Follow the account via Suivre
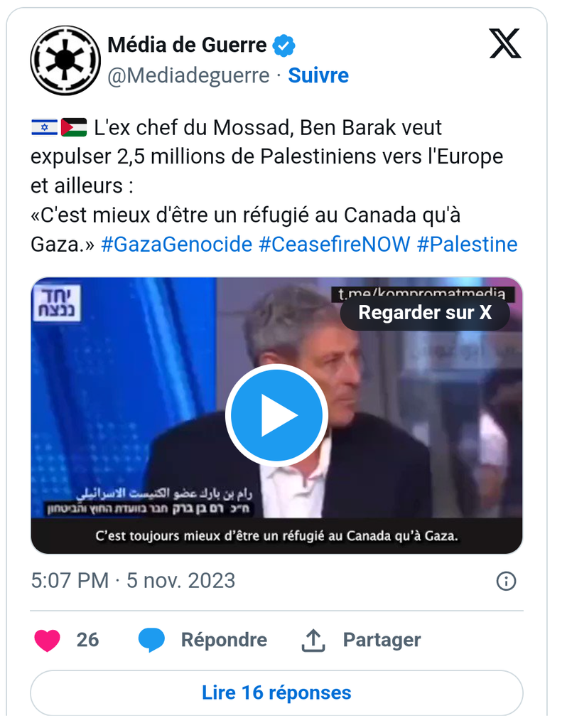 (x=318, y=75)
